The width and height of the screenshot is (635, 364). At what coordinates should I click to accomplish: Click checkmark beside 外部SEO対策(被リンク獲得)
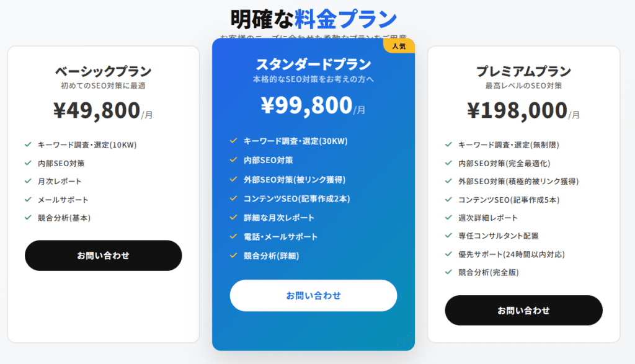click(233, 179)
